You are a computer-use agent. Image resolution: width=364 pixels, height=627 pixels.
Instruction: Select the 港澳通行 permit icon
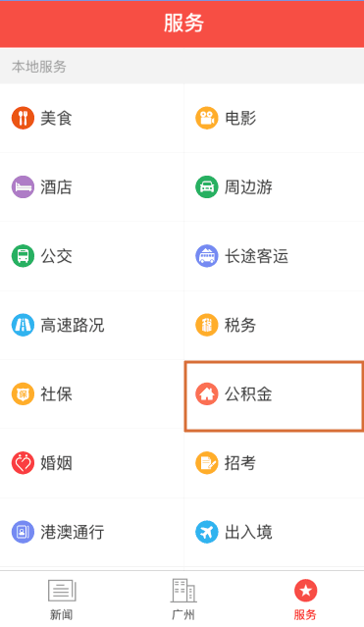click(23, 532)
